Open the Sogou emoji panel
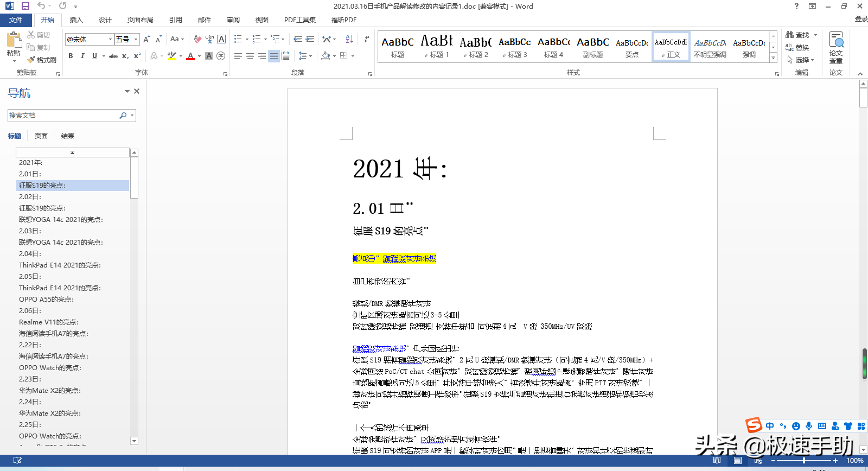Viewport: 868px width, 471px height. pos(796,427)
